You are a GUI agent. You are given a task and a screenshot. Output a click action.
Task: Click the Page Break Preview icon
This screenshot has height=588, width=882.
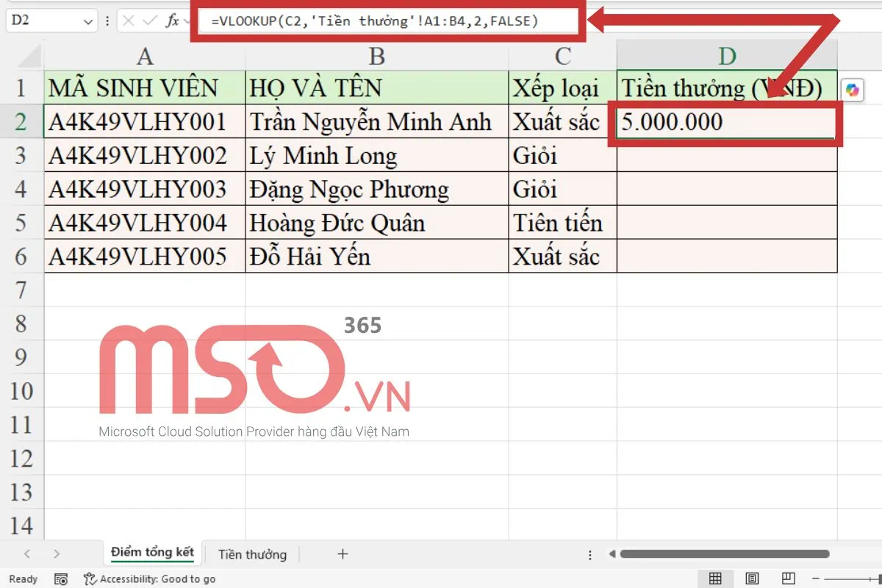(x=789, y=578)
